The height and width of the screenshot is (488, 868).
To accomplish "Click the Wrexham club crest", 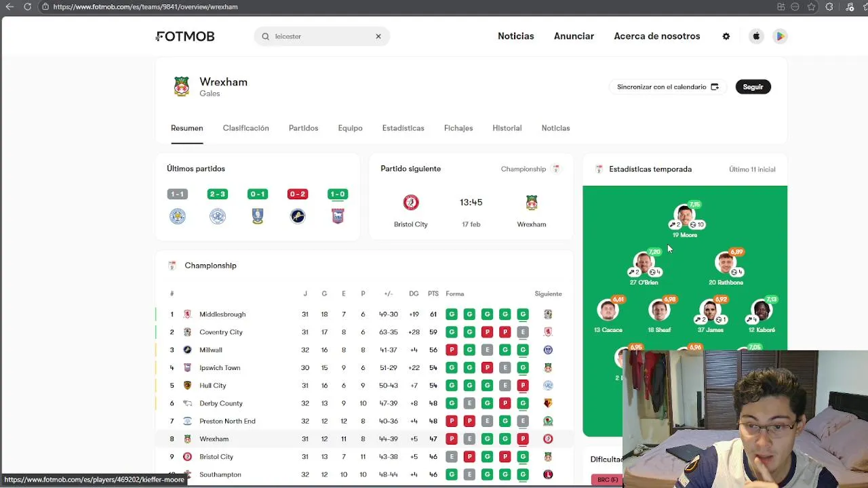I will 182,87.
